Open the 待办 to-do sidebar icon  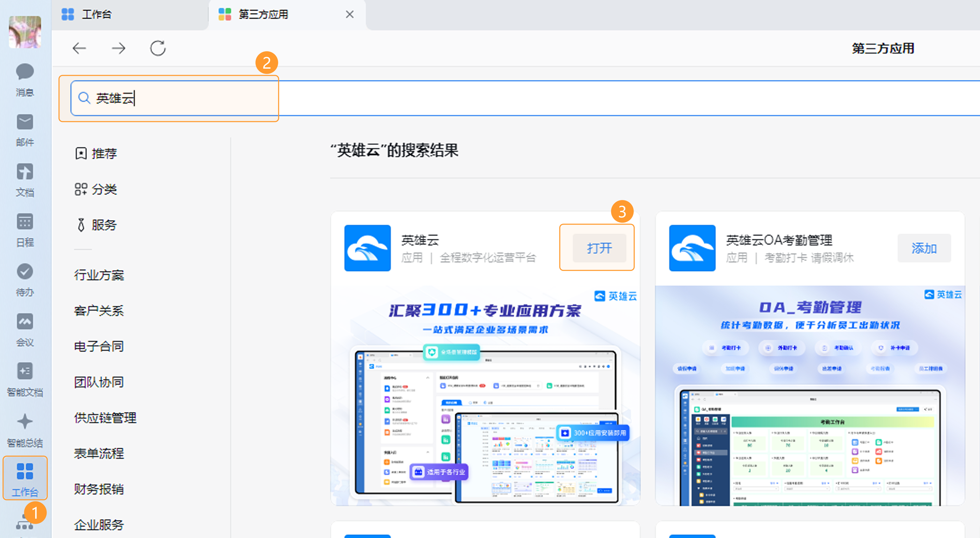(x=25, y=280)
